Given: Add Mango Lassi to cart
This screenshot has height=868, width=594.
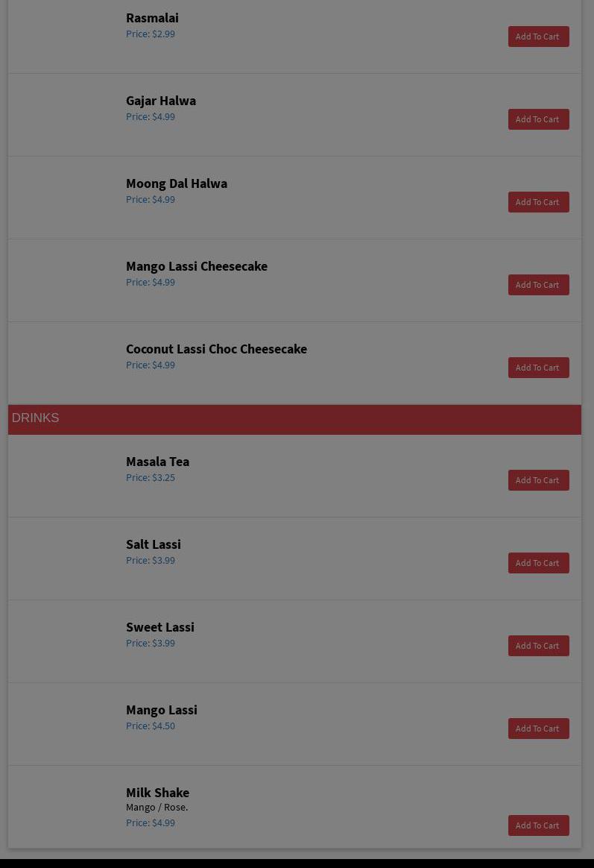Looking at the screenshot, I should pyautogui.click(x=538, y=729).
